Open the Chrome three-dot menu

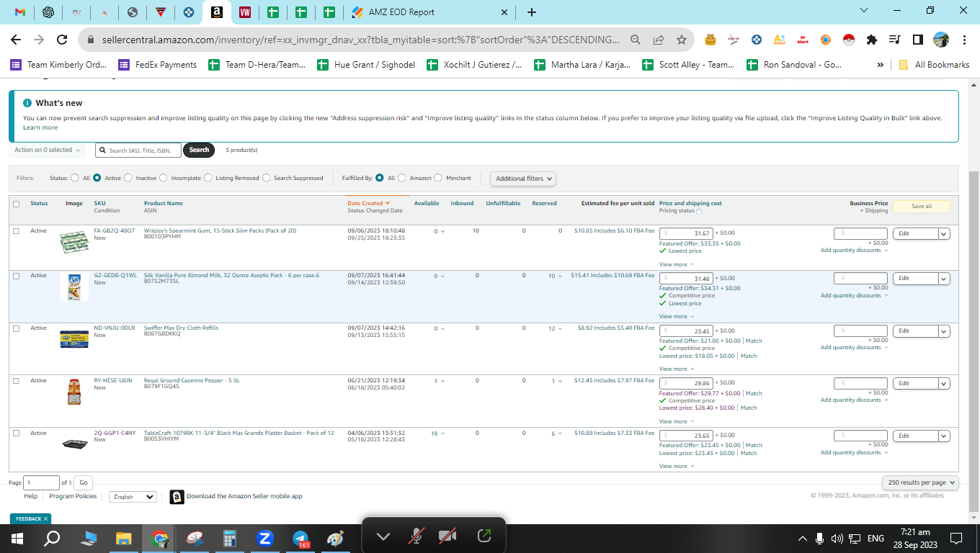[963, 40]
